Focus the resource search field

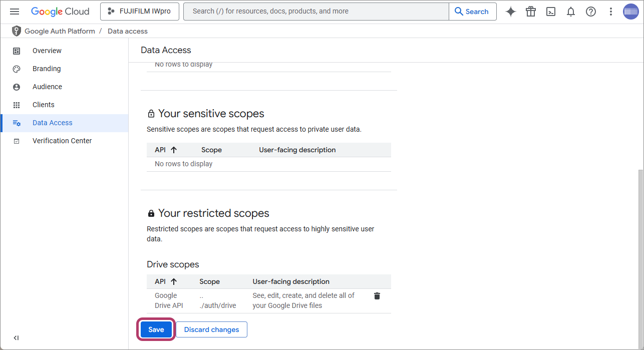(x=315, y=12)
